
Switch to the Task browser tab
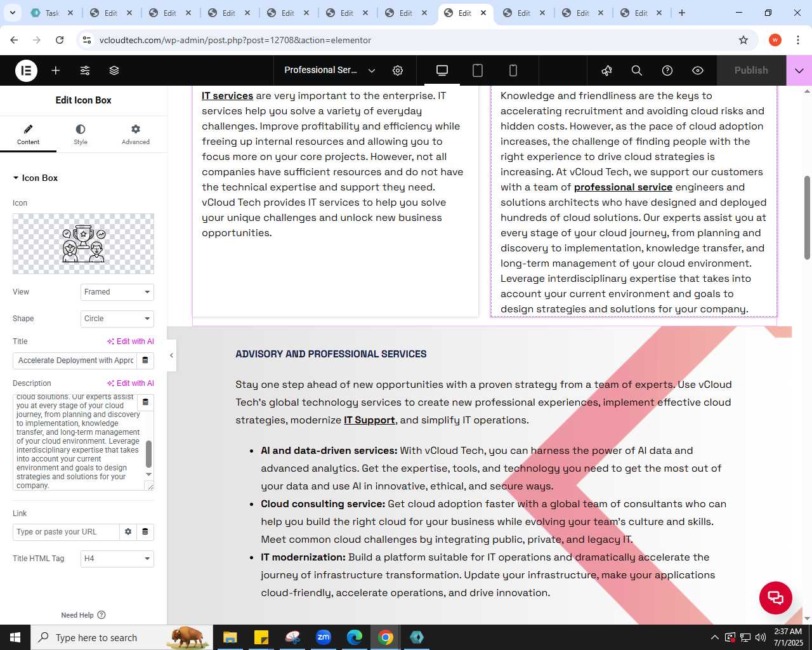click(x=52, y=13)
